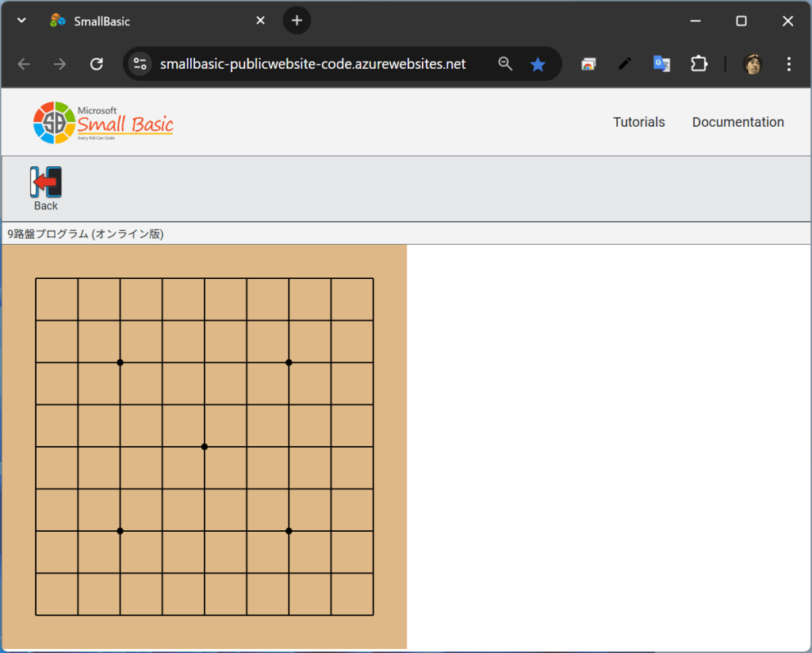This screenshot has height=653, width=812.
Task: Click the Back icon in Small Basic toolbar
Action: point(46,182)
